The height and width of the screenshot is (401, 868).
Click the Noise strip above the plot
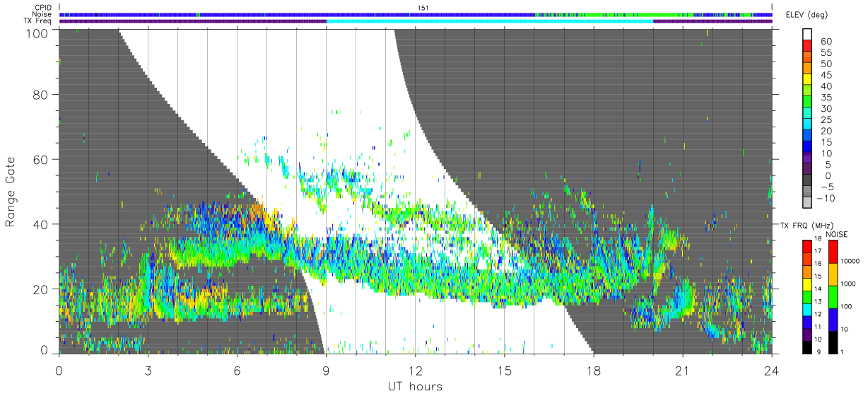coord(416,14)
